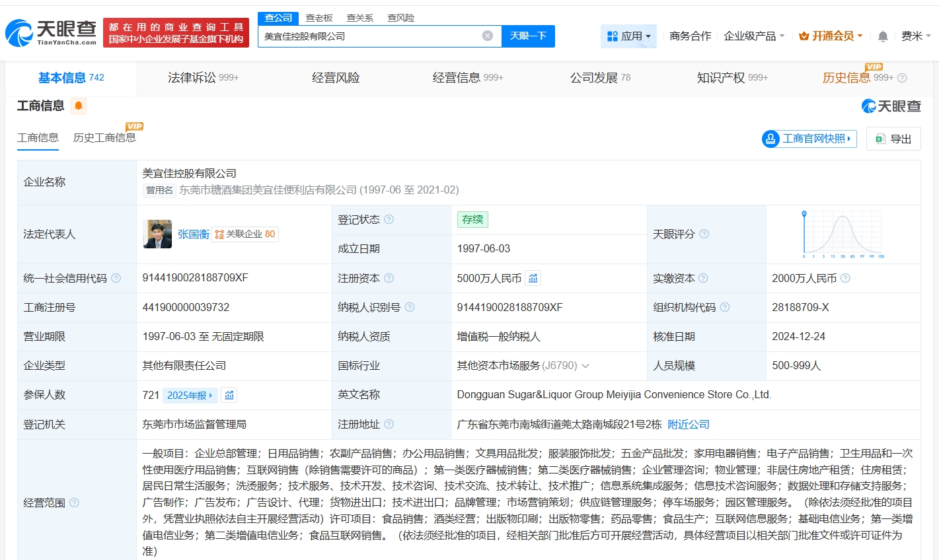939x560 pixels.
Task: Open 张国衡 legal representative link
Action: point(194,234)
